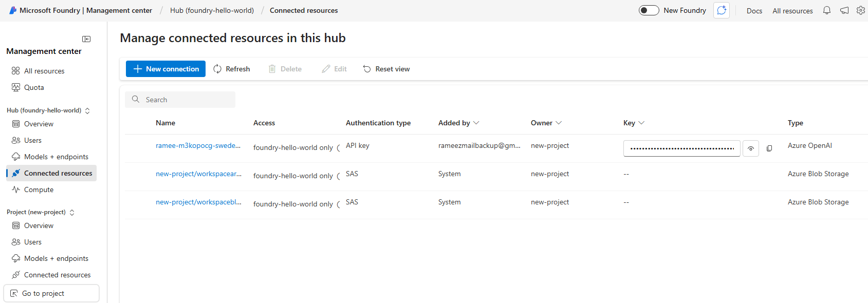The width and height of the screenshot is (868, 303).
Task: Open ramee-m3kopocg-swede connection link
Action: tap(198, 145)
